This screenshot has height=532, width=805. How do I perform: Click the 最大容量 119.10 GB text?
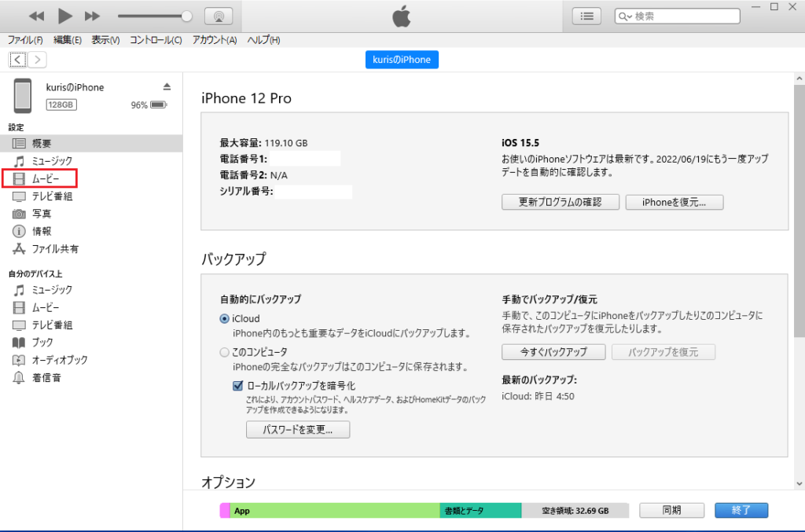click(x=263, y=143)
